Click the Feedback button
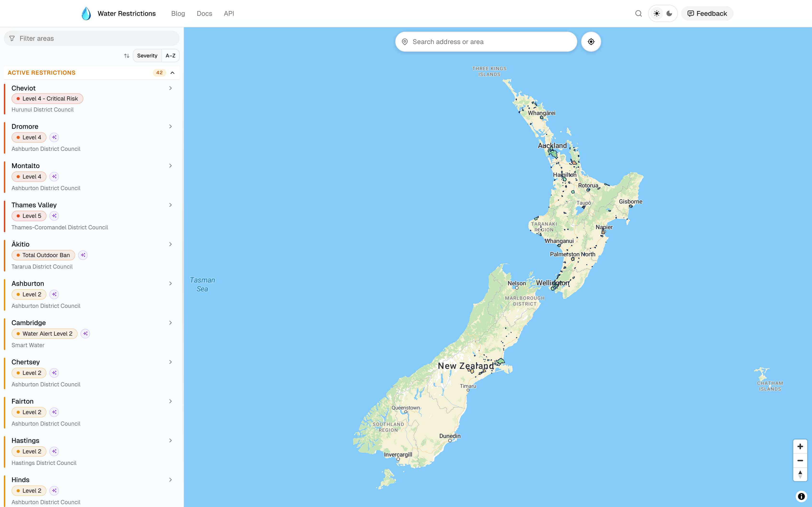Image resolution: width=812 pixels, height=507 pixels. (x=707, y=13)
